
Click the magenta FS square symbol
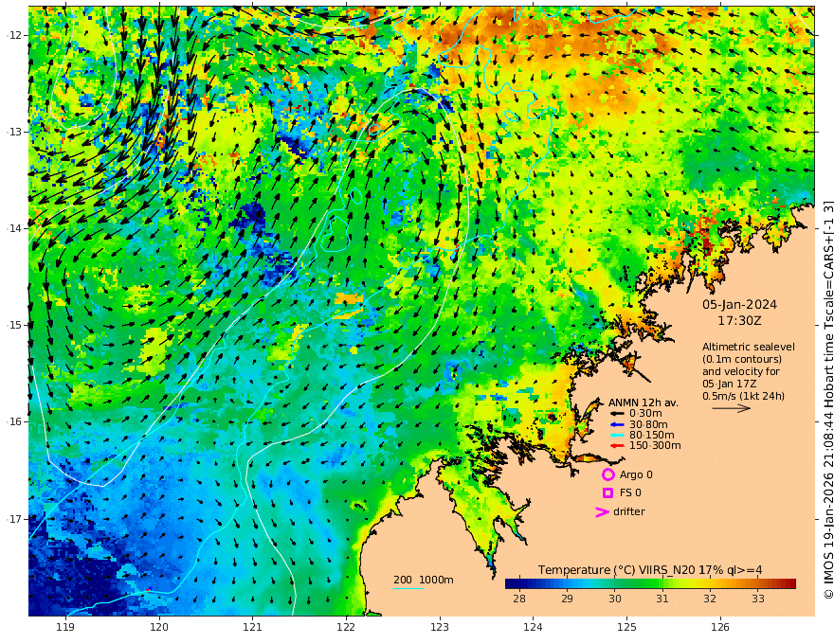(607, 493)
